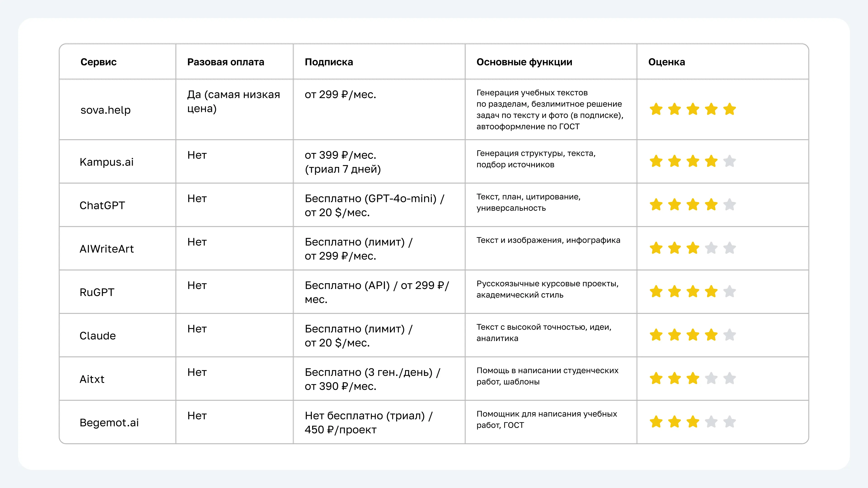
Task: Click the fifth gold star for sova.help
Action: [729, 109]
